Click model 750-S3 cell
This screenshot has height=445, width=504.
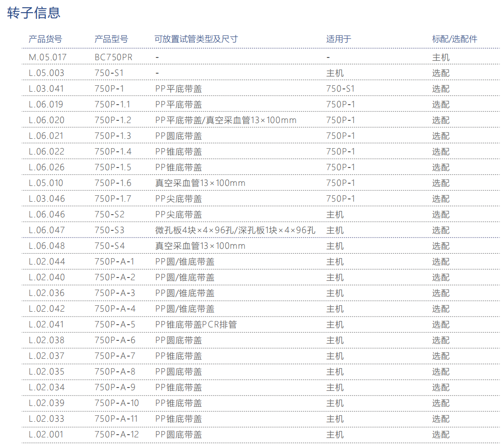click(110, 230)
